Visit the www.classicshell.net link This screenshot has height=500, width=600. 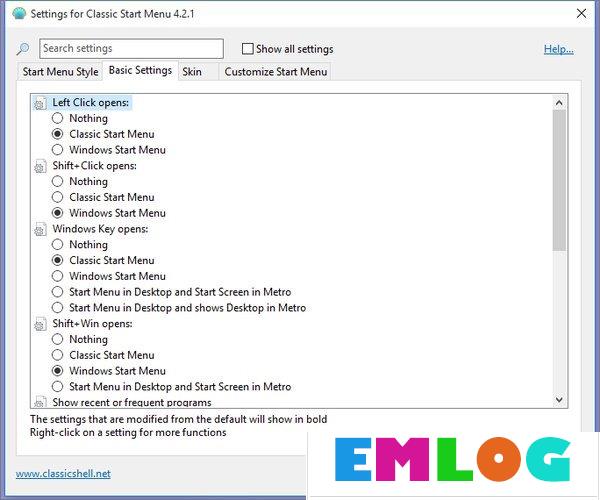click(x=63, y=474)
